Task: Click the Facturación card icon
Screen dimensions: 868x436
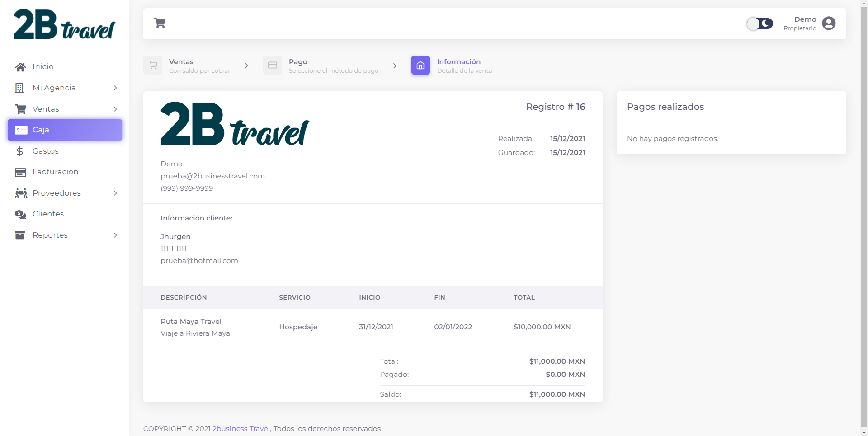Action: (x=20, y=172)
